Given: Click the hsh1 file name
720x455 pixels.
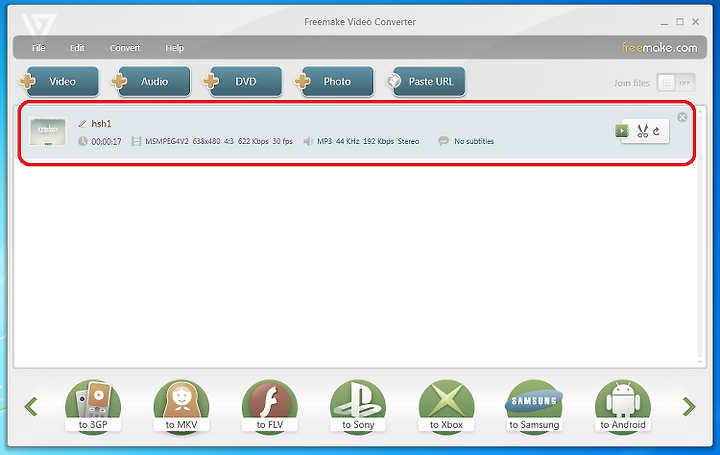Looking at the screenshot, I should tap(101, 124).
